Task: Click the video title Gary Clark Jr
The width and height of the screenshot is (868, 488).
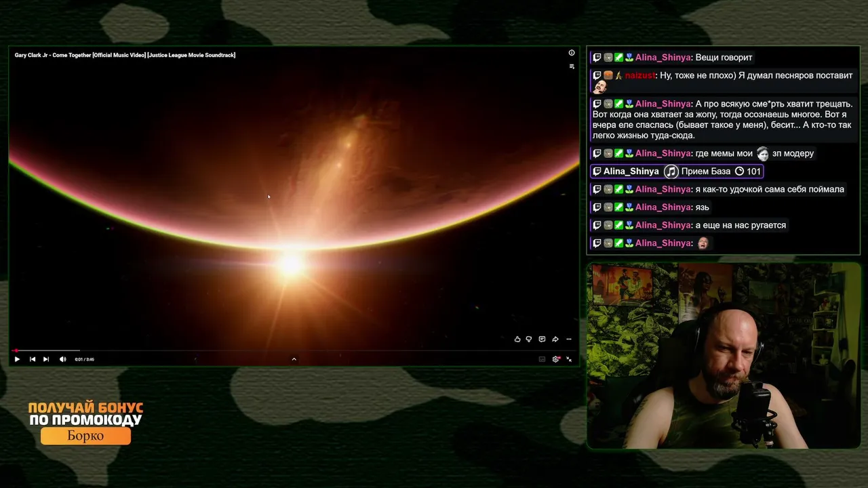Action: pos(125,55)
